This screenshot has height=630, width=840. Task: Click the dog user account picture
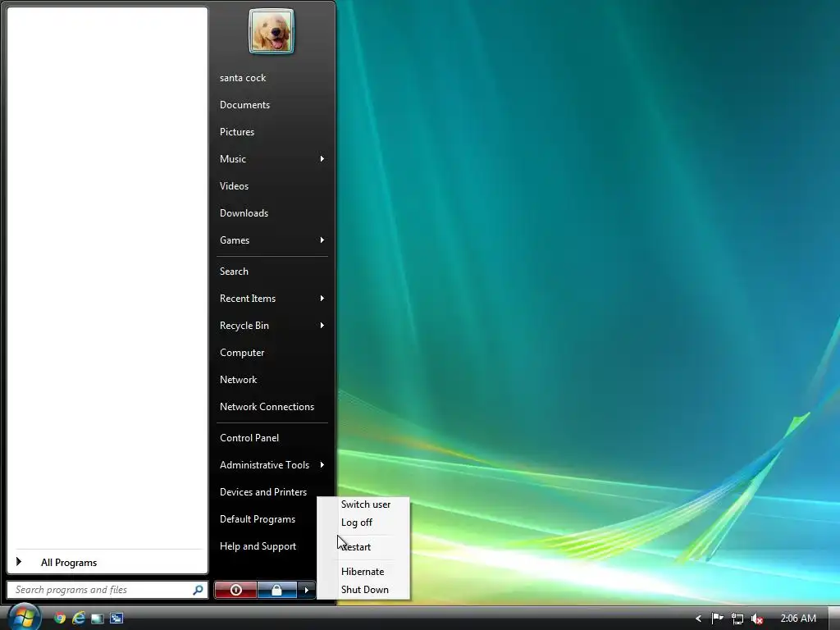271,31
